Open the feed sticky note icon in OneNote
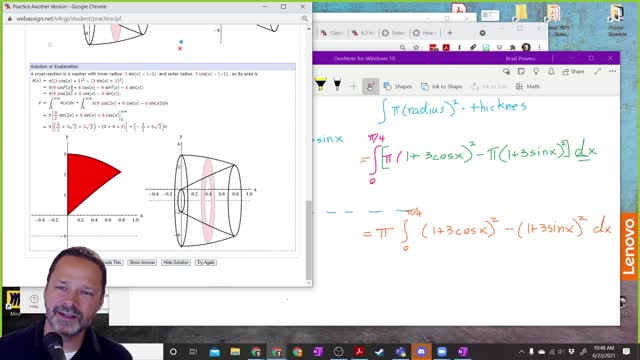640x360 pixels. 521,71
